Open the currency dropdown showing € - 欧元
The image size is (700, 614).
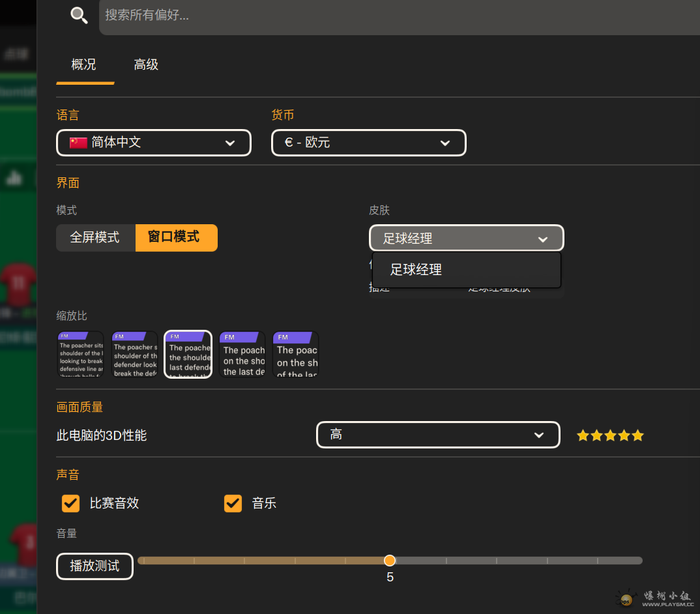(x=368, y=142)
